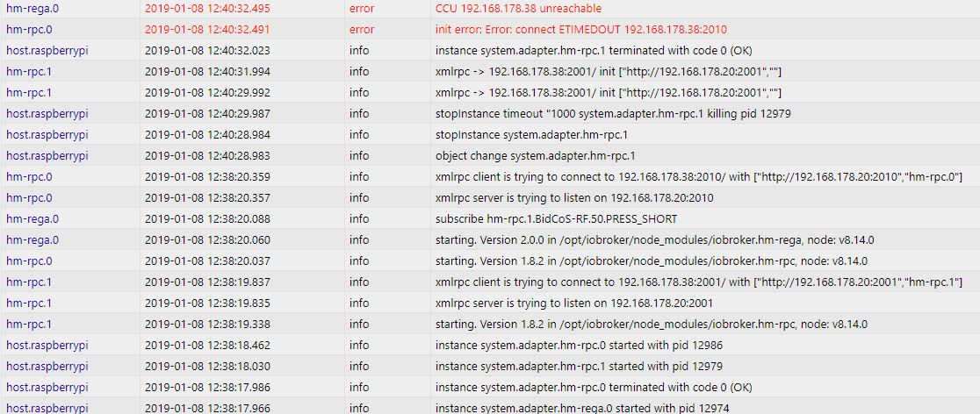Image resolution: width=980 pixels, height=414 pixels.
Task: Click the "hm-rpc.1 started with pid 12979" message
Action: [579, 366]
